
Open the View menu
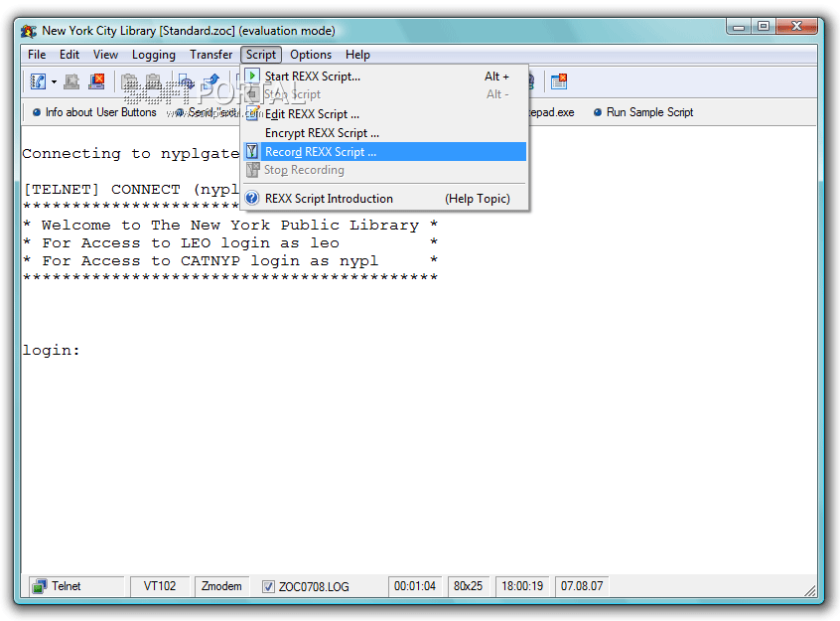tap(105, 55)
